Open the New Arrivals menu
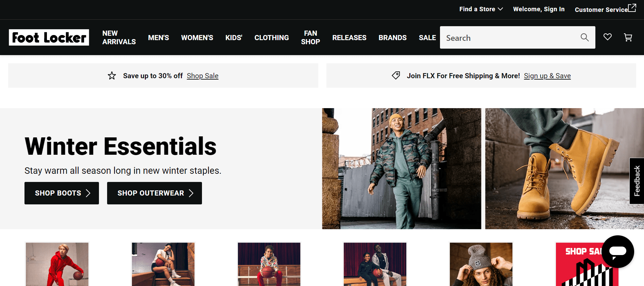Viewport: 644px width, 286px height. tap(119, 37)
